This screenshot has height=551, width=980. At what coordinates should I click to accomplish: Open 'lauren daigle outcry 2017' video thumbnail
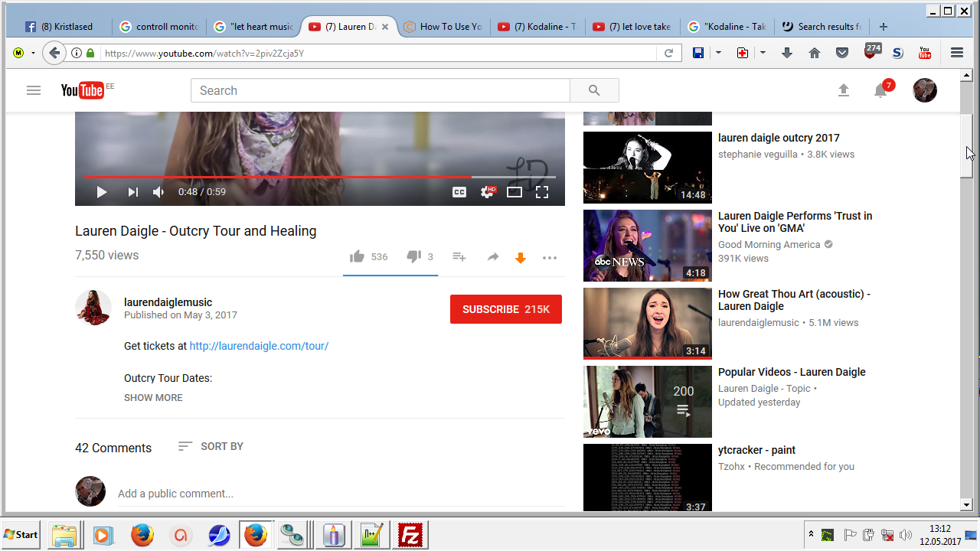(x=648, y=168)
